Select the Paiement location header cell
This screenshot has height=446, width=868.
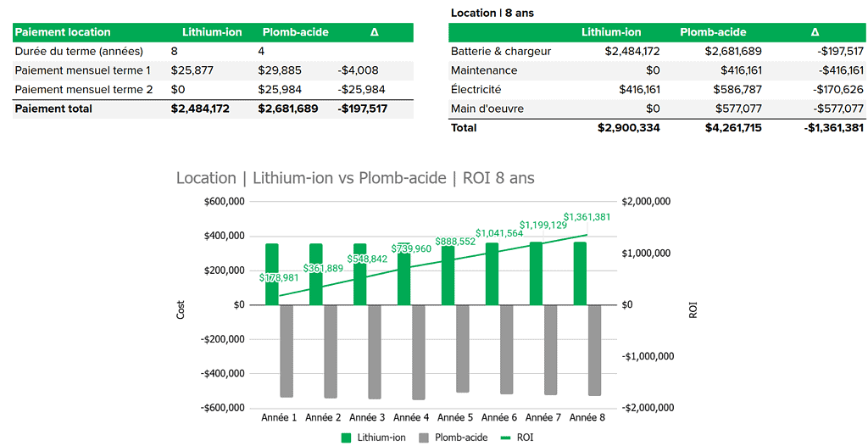pyautogui.click(x=64, y=32)
